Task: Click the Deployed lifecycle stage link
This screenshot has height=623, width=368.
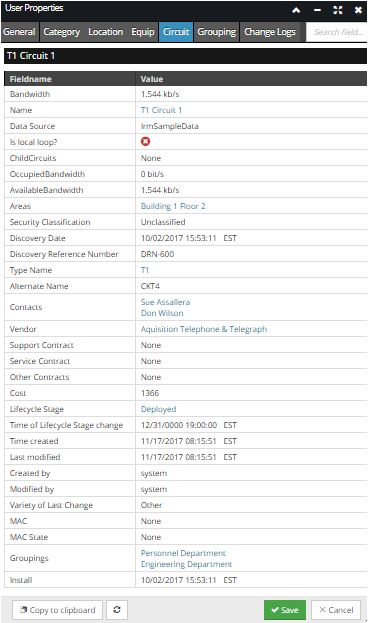Action: tap(159, 409)
